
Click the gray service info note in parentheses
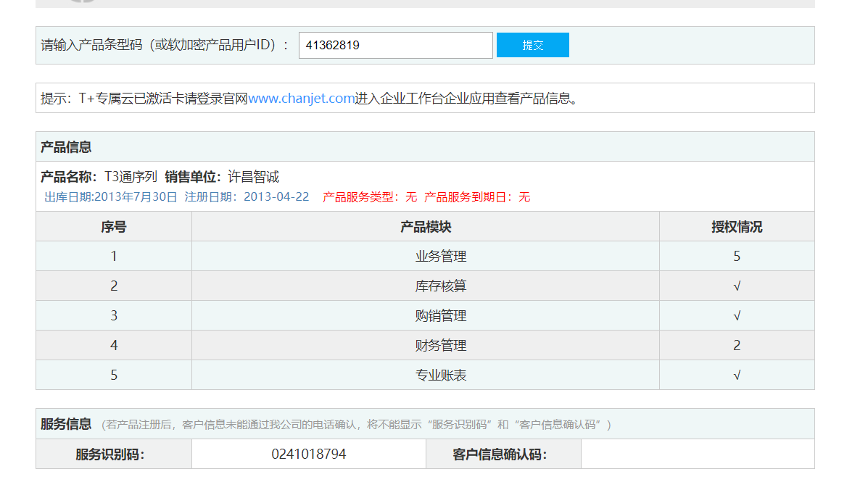(356, 425)
